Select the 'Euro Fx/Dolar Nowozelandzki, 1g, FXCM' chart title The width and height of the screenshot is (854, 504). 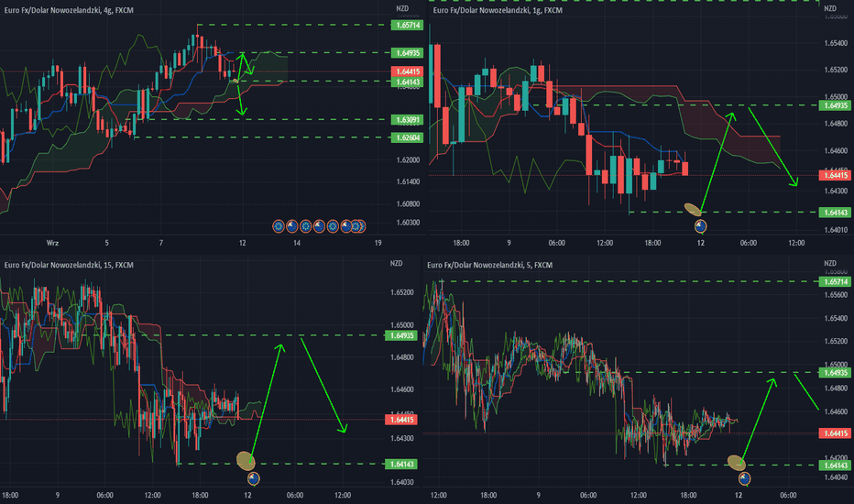tap(498, 10)
